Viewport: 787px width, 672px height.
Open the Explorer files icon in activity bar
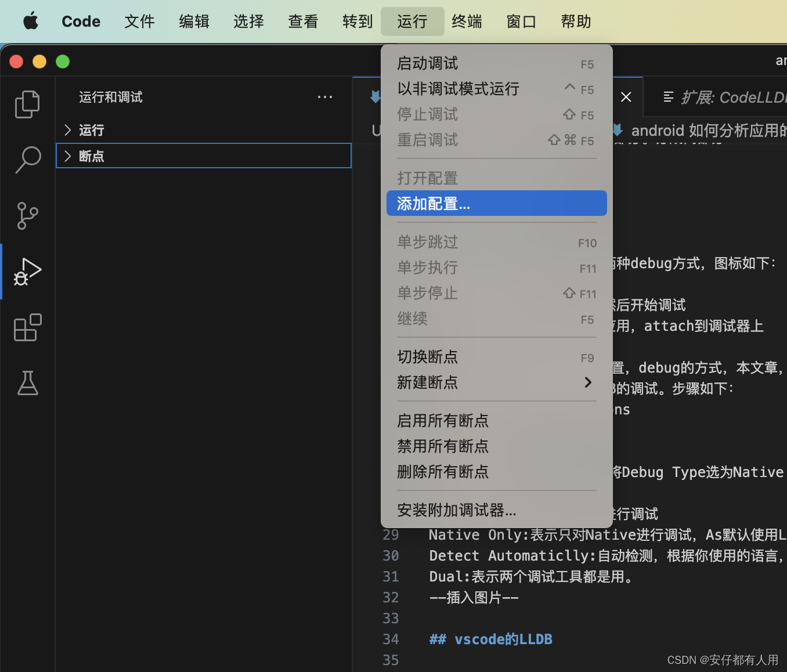pyautogui.click(x=27, y=104)
